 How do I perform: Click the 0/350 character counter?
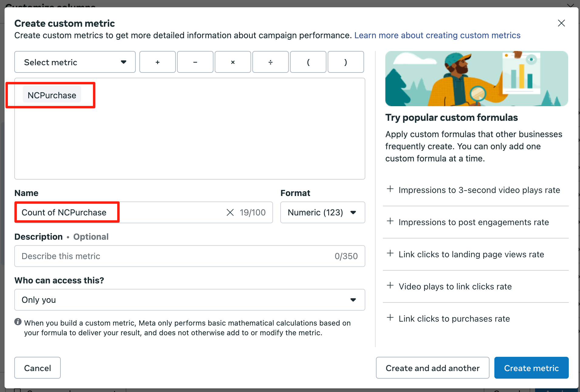[x=346, y=256]
